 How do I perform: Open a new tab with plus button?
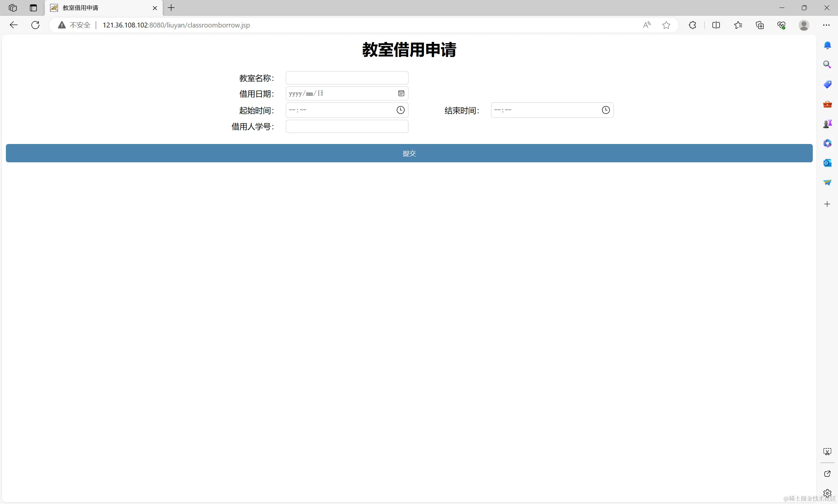[171, 8]
